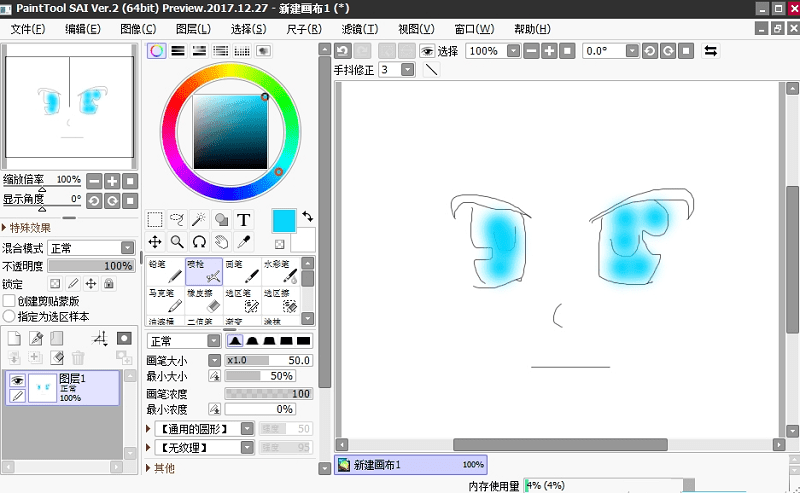
Task: Select the Magic Wand tool
Action: point(199,220)
